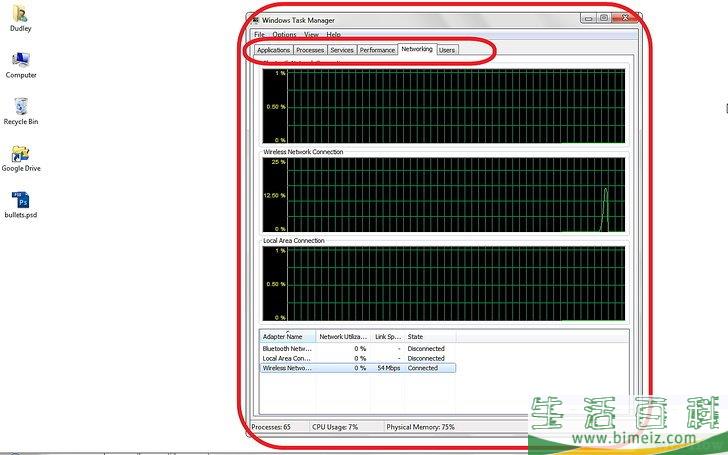The height and width of the screenshot is (455, 728).
Task: Switch to the Applications tab
Action: (273, 50)
